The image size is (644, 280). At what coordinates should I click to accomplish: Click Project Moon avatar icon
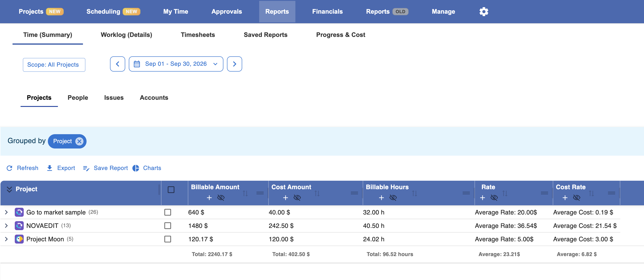[19, 239]
